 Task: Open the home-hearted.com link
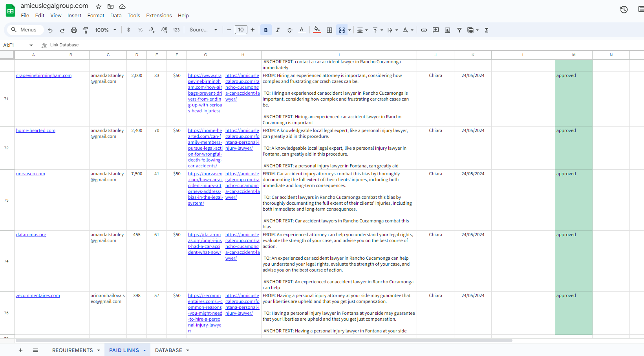pyautogui.click(x=36, y=130)
